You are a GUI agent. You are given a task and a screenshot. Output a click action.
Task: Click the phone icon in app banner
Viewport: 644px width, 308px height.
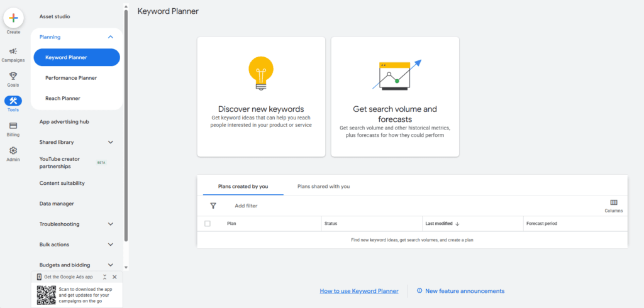point(39,277)
